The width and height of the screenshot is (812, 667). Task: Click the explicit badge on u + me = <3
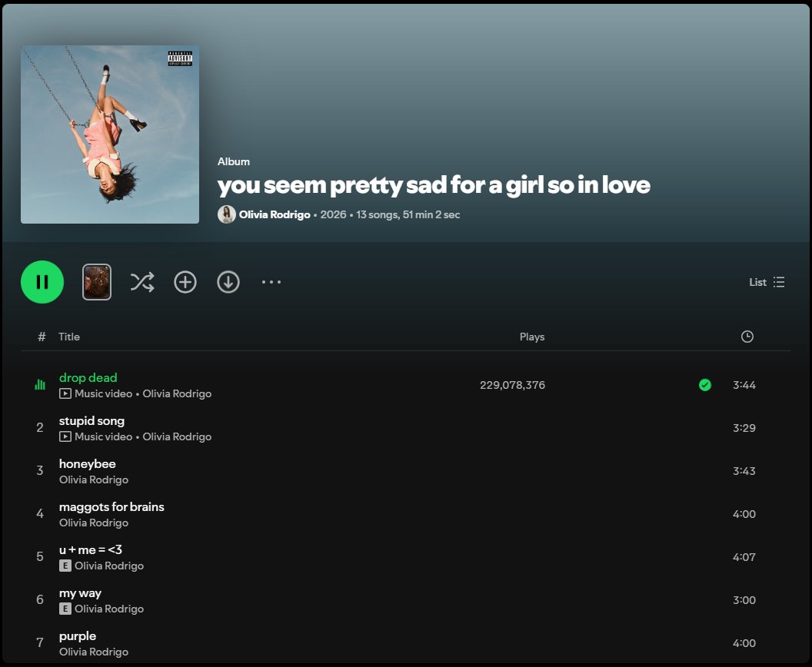point(65,566)
